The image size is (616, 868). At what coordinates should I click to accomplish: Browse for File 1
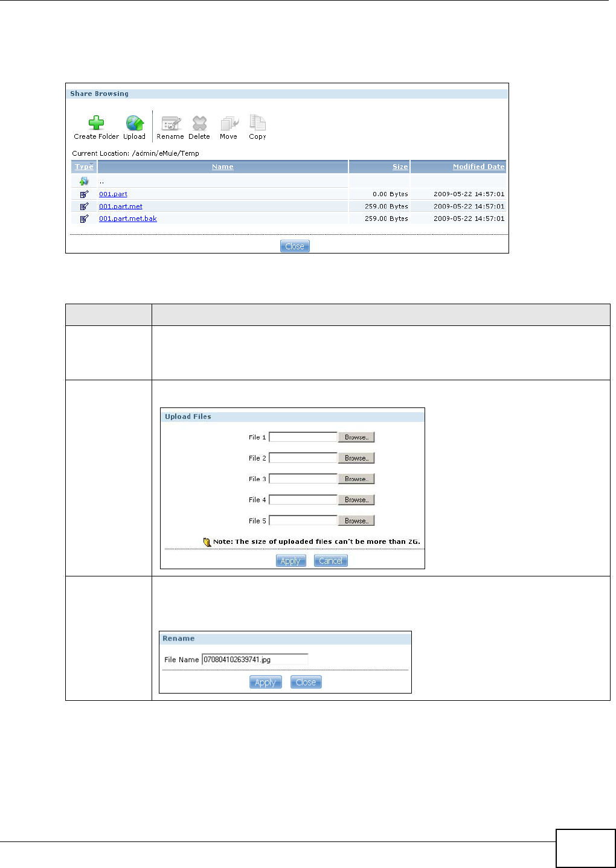pyautogui.click(x=356, y=437)
